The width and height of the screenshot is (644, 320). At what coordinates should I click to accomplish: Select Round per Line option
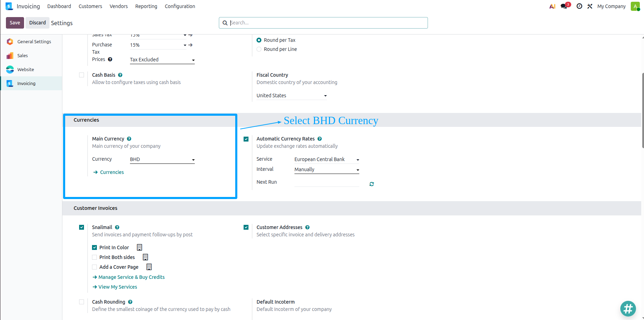click(x=259, y=49)
